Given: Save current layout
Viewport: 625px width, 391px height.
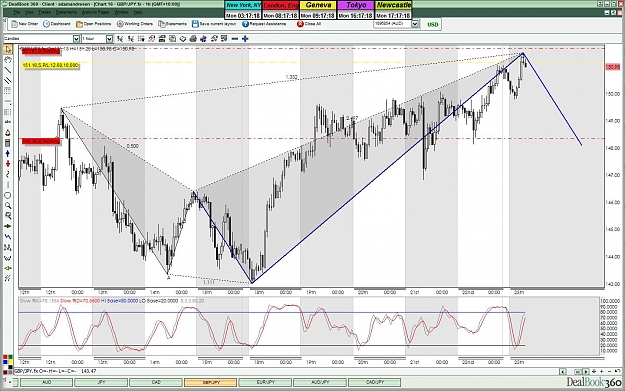Looking at the screenshot, I should (x=214, y=24).
